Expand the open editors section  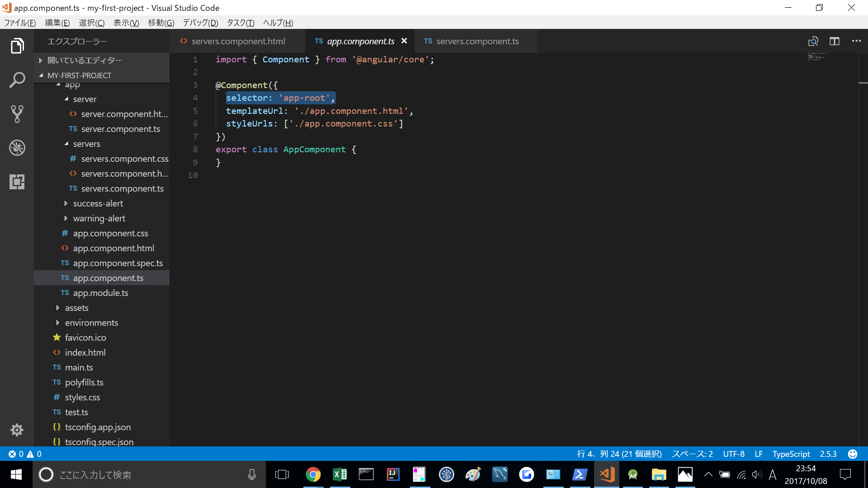(x=85, y=60)
